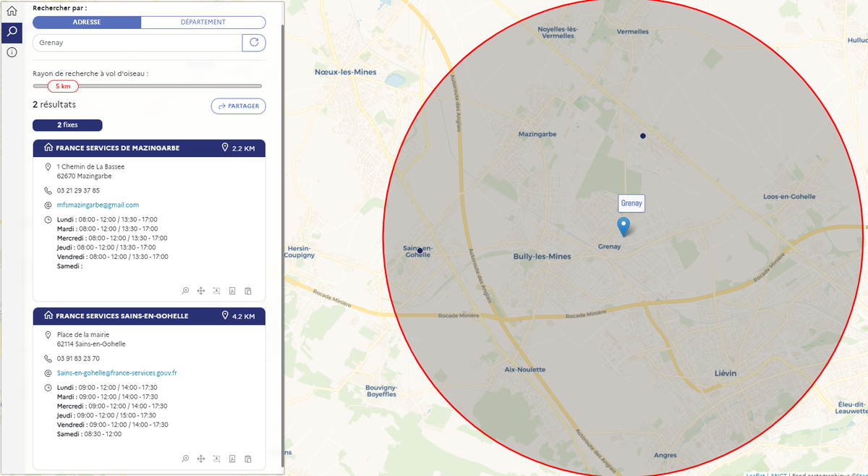This screenshot has height=476, width=868.
Task: Zoom to the Mazingarbe location on the map
Action: (x=186, y=291)
